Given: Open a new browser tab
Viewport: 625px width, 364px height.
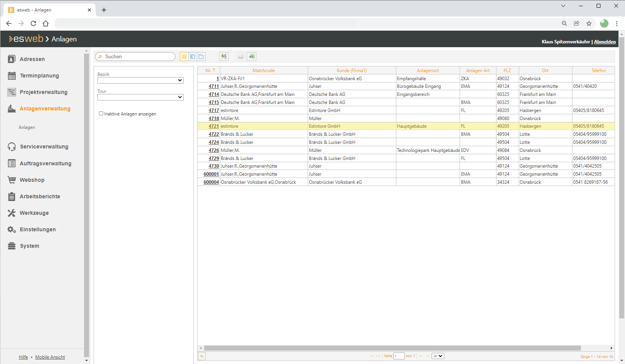Looking at the screenshot, I should pyautogui.click(x=104, y=10).
